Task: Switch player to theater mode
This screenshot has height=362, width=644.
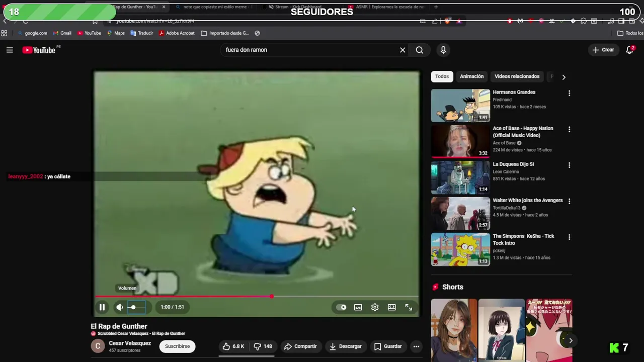Action: tap(391, 307)
